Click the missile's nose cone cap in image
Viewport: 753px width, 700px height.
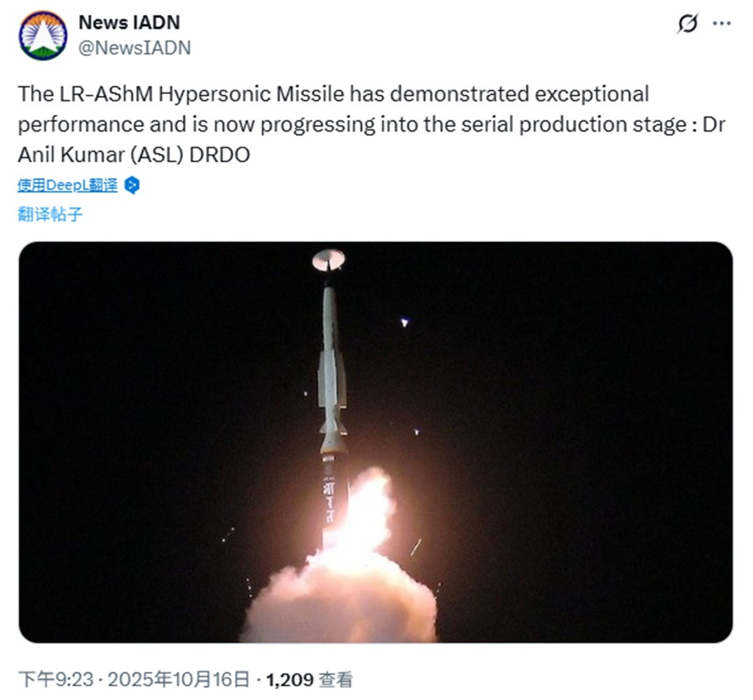click(329, 260)
